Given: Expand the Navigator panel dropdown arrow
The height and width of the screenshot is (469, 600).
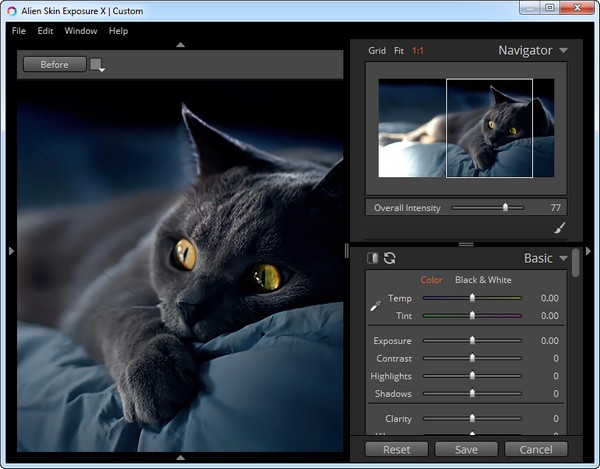Looking at the screenshot, I should 564,50.
